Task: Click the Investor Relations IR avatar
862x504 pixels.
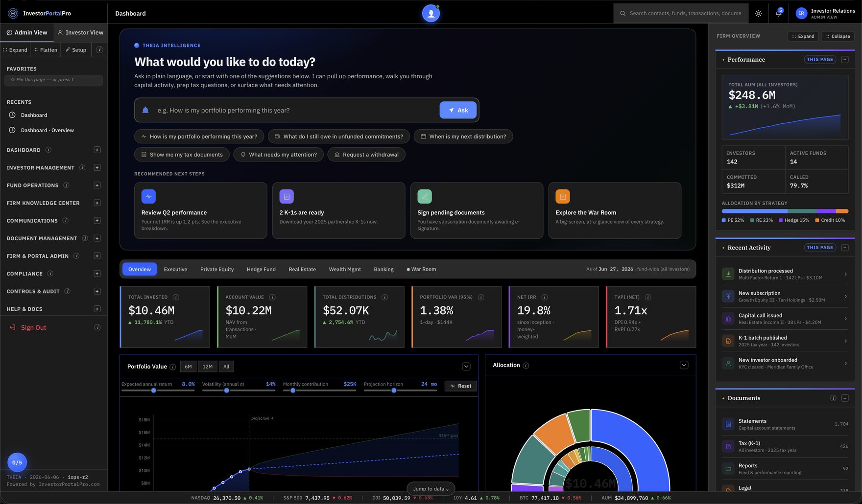Action: (801, 13)
